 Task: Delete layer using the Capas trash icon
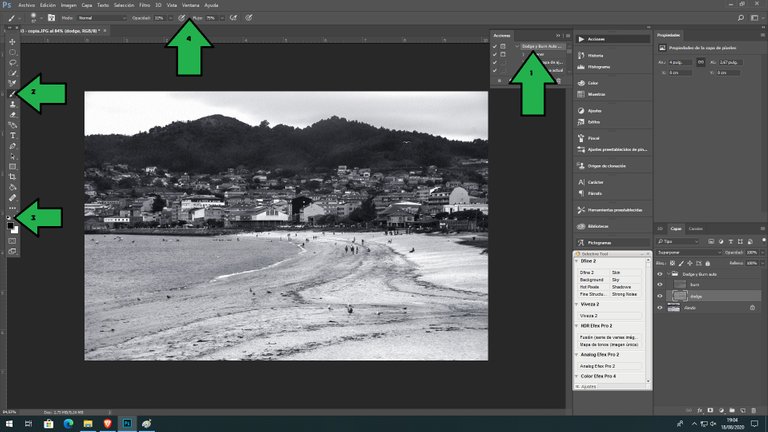[x=753, y=410]
